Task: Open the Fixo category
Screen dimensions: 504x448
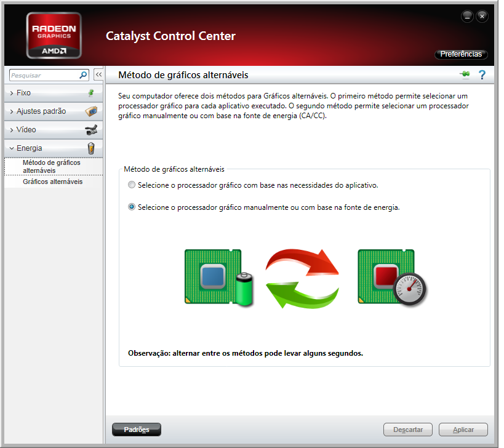Action: click(54, 93)
